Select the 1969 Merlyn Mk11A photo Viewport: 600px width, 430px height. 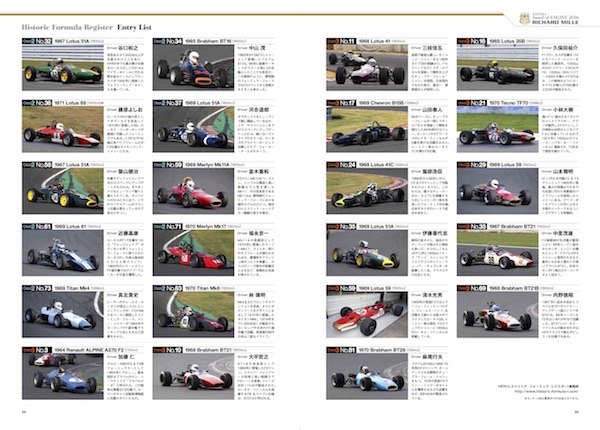[193, 191]
